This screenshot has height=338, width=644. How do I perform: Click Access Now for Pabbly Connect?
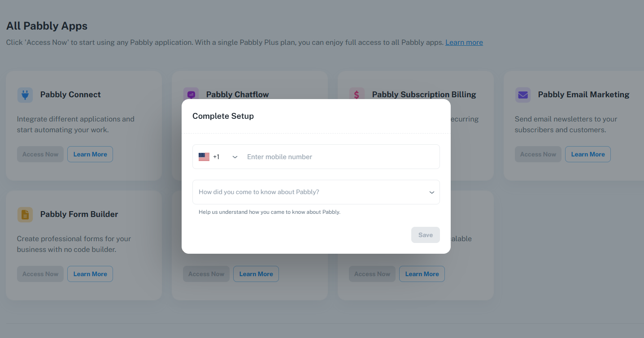point(40,154)
